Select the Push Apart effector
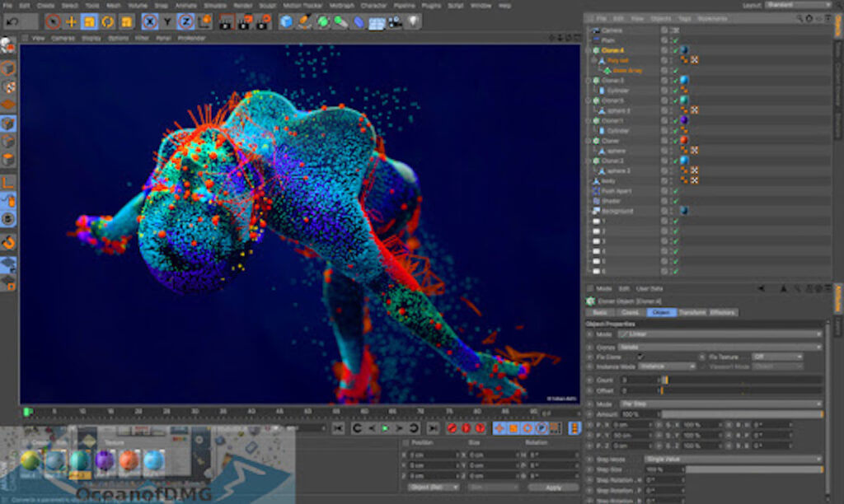 click(x=617, y=191)
